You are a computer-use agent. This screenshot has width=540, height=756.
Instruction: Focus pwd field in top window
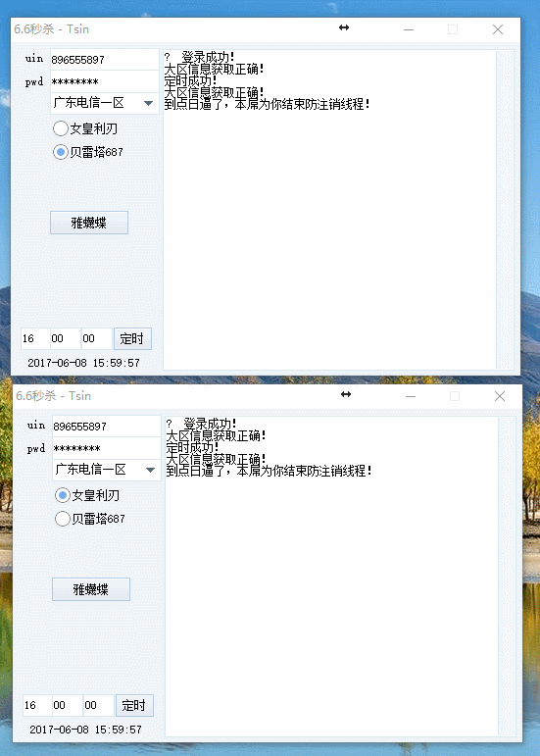tap(105, 81)
